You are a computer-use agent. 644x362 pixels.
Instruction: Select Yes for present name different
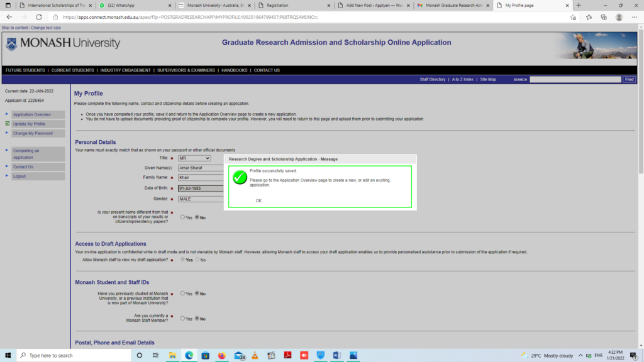pos(183,217)
